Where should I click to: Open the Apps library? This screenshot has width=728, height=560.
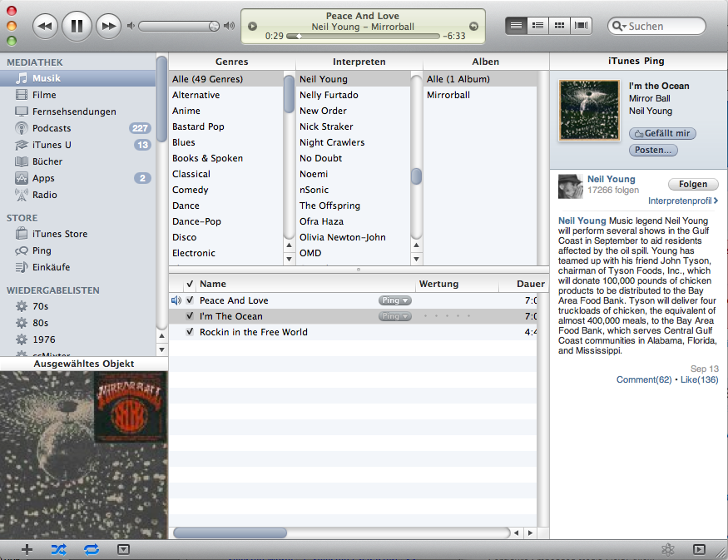(78, 178)
